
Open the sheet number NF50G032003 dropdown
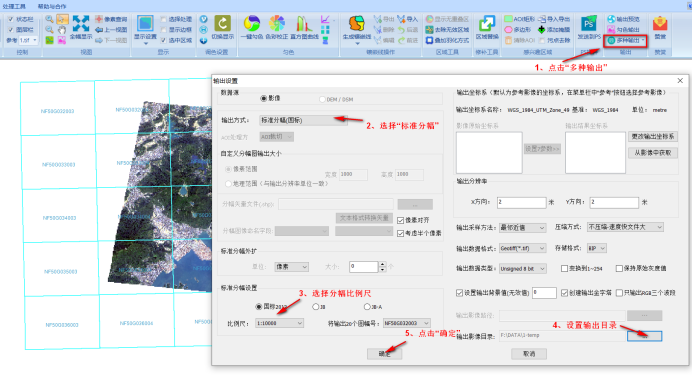[406, 323]
